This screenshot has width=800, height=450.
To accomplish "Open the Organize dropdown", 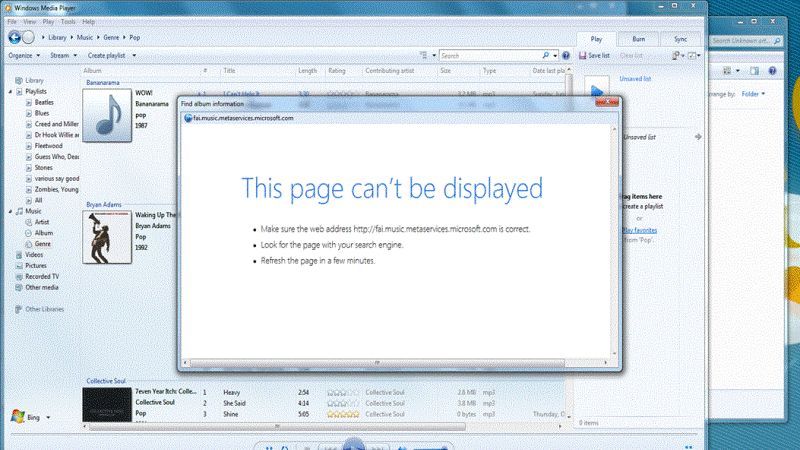I will tap(24, 55).
